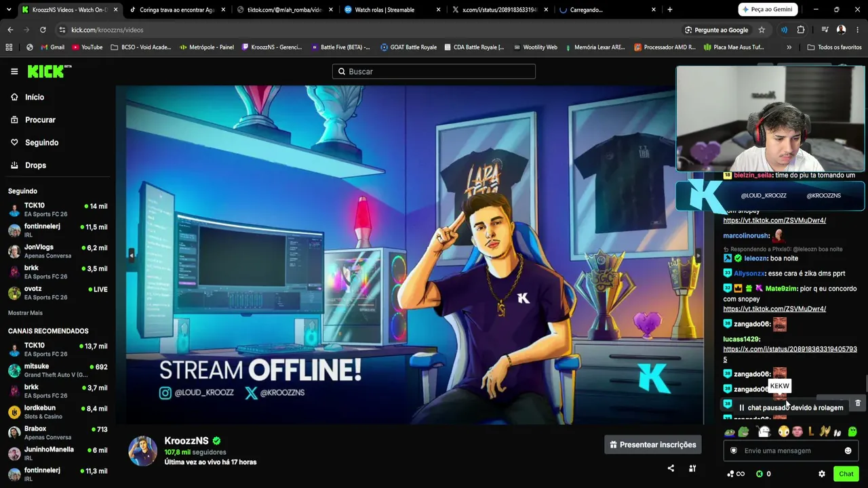Click Allysonzx username in chat
868x488 pixels.
(x=749, y=273)
